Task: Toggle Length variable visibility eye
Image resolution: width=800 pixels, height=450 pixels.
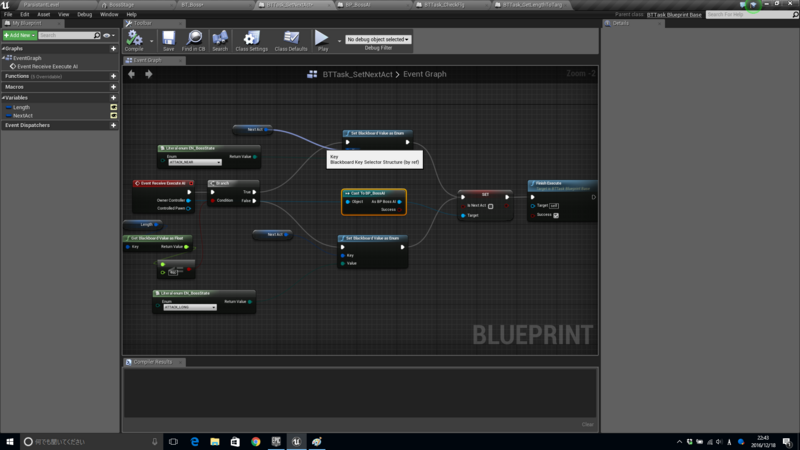Action: click(113, 107)
